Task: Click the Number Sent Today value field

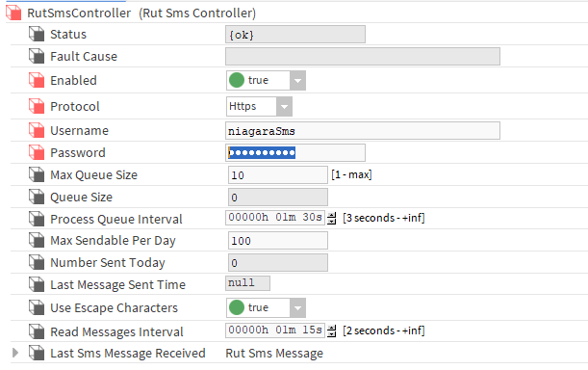Action: (x=278, y=263)
